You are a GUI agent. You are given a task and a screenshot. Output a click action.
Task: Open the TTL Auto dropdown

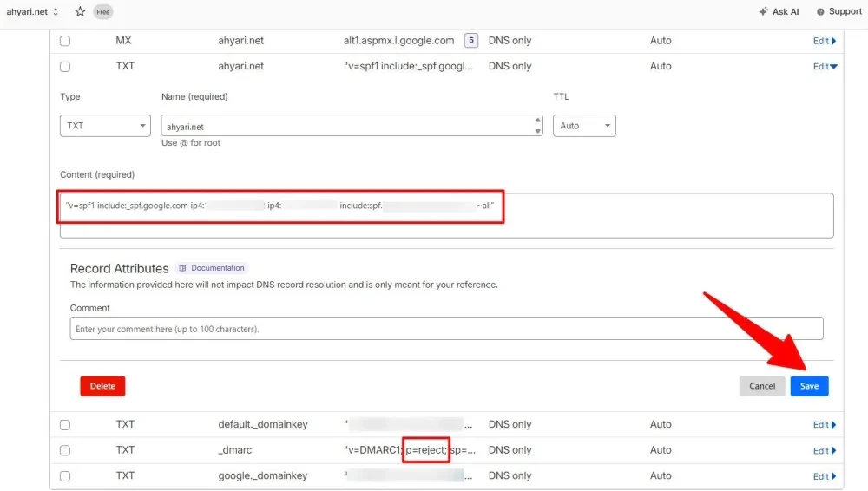click(x=584, y=126)
